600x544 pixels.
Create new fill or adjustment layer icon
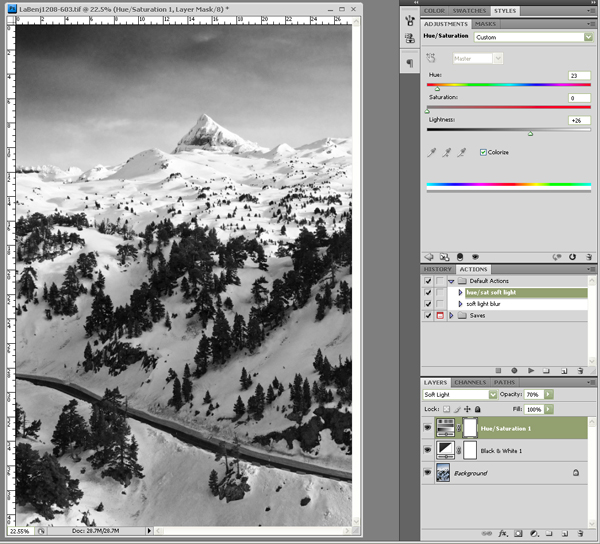point(534,534)
